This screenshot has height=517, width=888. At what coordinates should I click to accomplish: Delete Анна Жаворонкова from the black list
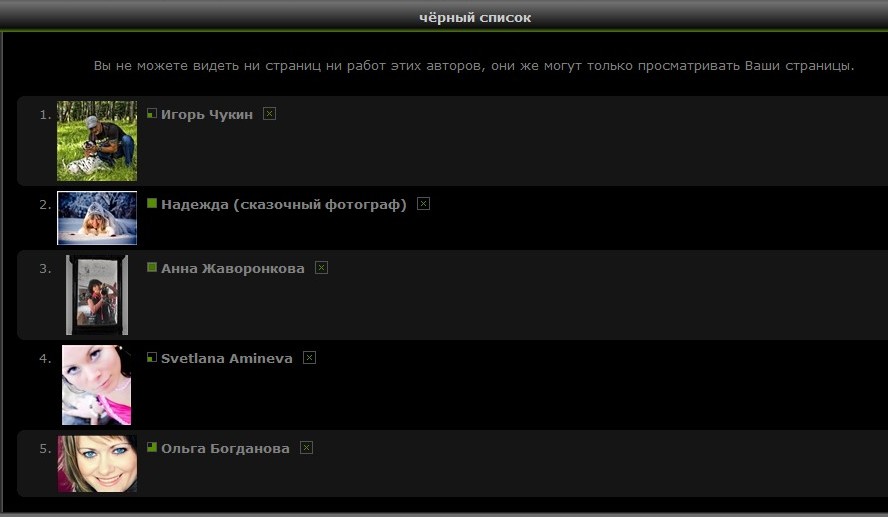tap(321, 268)
